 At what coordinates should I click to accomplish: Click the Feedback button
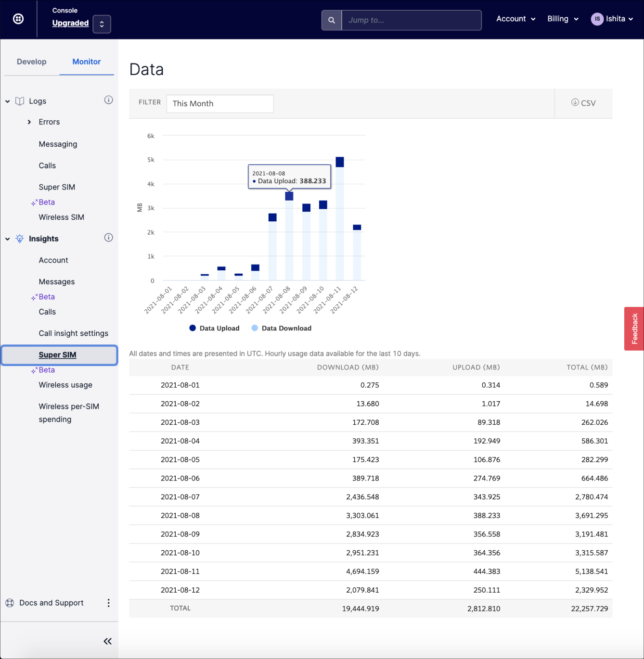(635, 329)
